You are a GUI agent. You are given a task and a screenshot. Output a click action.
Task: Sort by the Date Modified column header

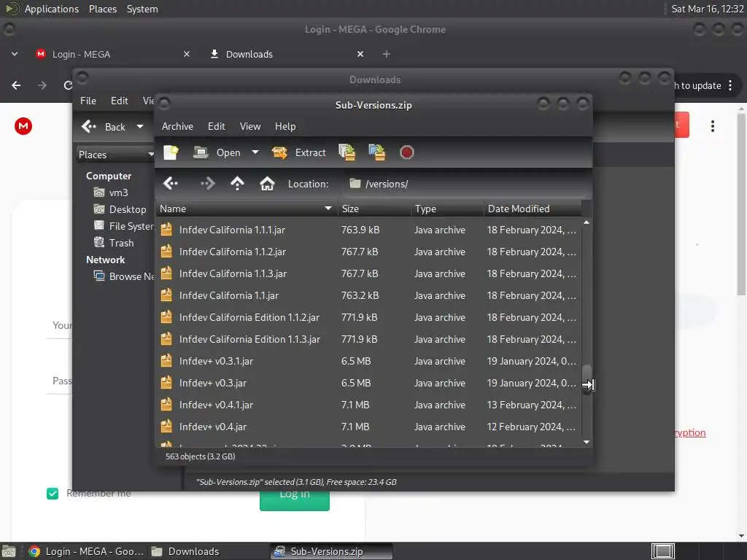click(533, 209)
